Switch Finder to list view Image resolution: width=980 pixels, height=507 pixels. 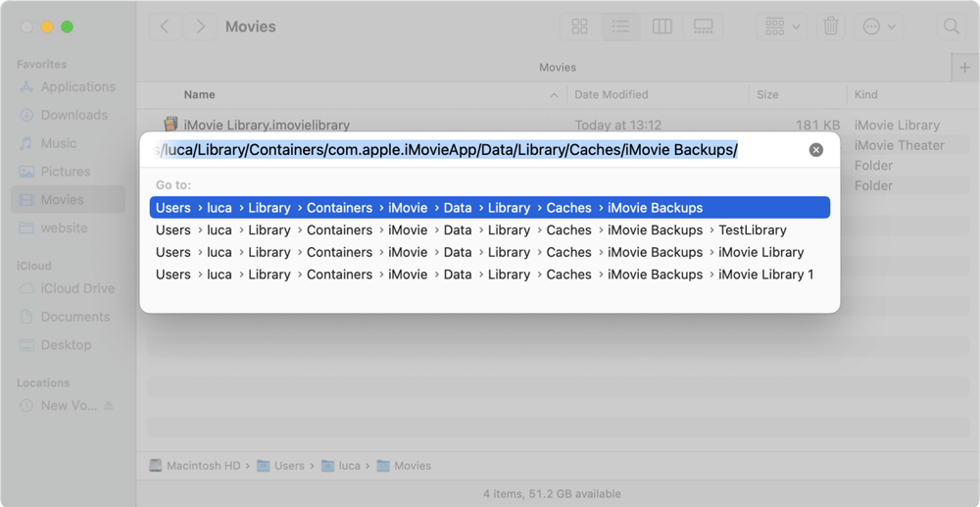click(x=620, y=26)
